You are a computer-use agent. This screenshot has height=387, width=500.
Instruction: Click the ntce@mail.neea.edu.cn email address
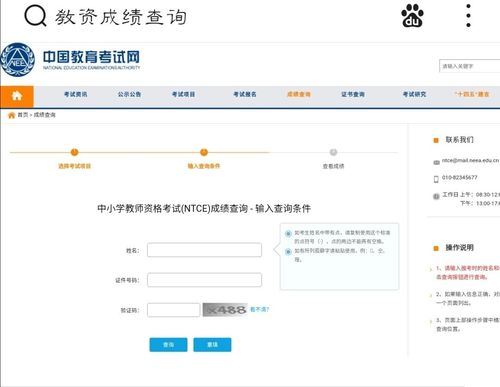tap(471, 161)
